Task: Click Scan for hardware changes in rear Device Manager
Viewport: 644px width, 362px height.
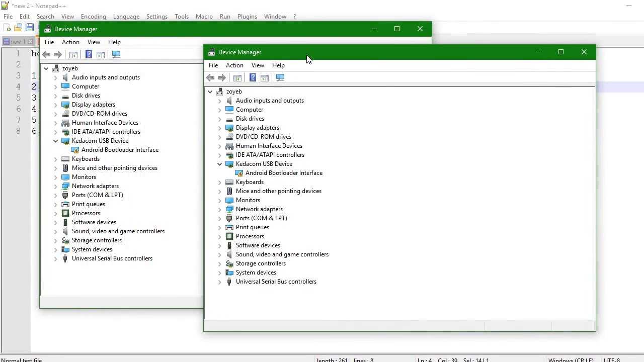Action: point(116,54)
